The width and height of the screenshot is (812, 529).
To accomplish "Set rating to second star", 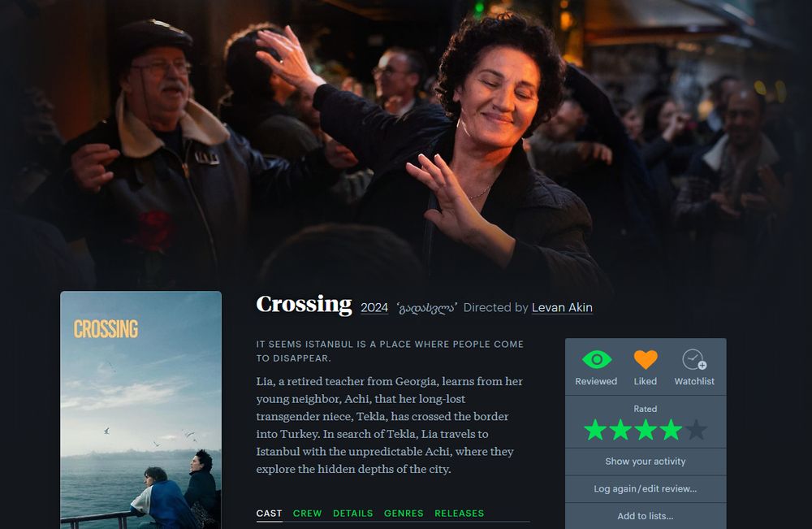I will pos(620,430).
